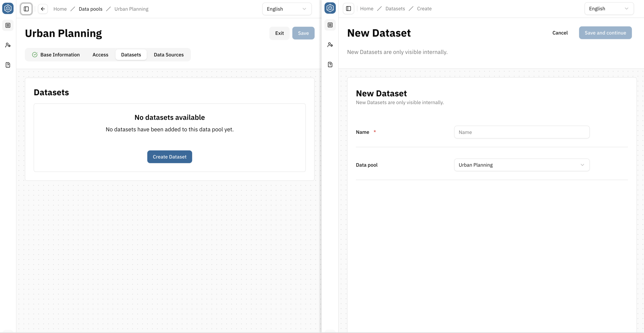
Task: Click Cancel in New Dataset window
Action: pos(560,33)
